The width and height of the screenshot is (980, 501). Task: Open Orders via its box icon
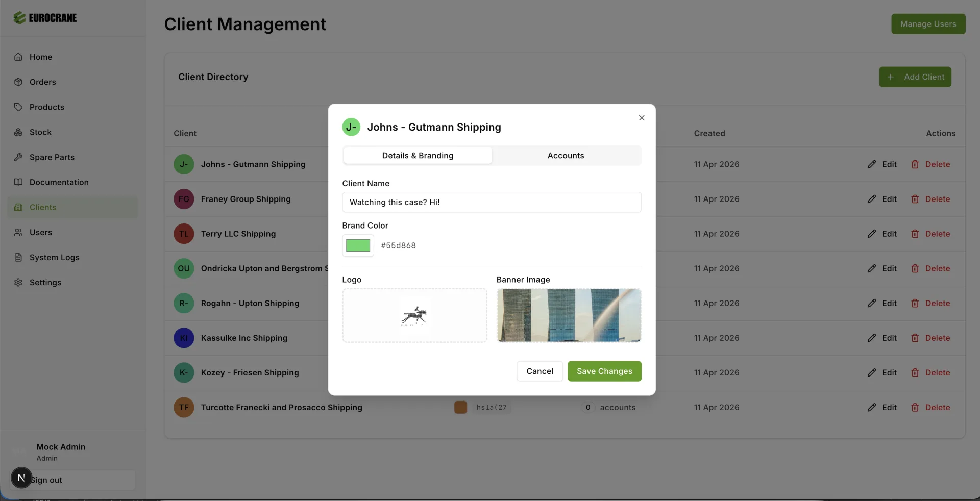(18, 82)
